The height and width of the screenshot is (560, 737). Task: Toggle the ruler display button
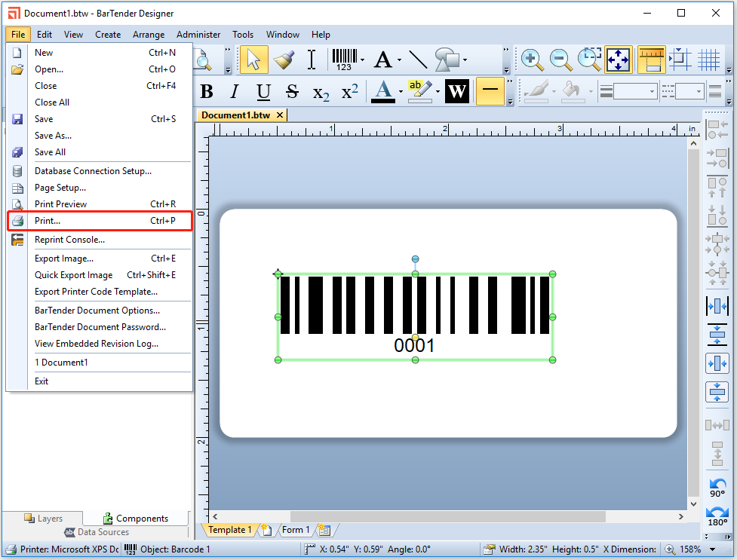coord(652,60)
